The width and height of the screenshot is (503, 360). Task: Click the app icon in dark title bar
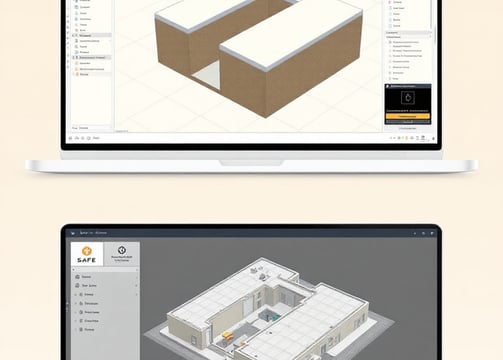point(73,233)
